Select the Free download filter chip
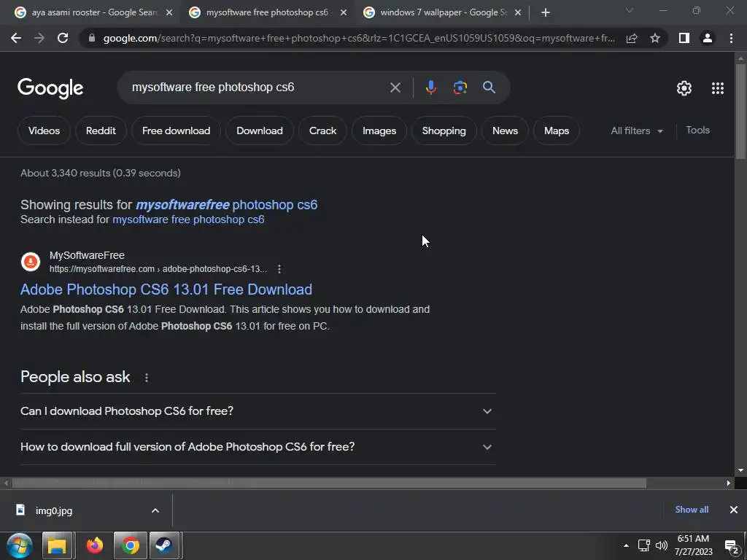Screen dimensions: 747x560 [x=176, y=131]
